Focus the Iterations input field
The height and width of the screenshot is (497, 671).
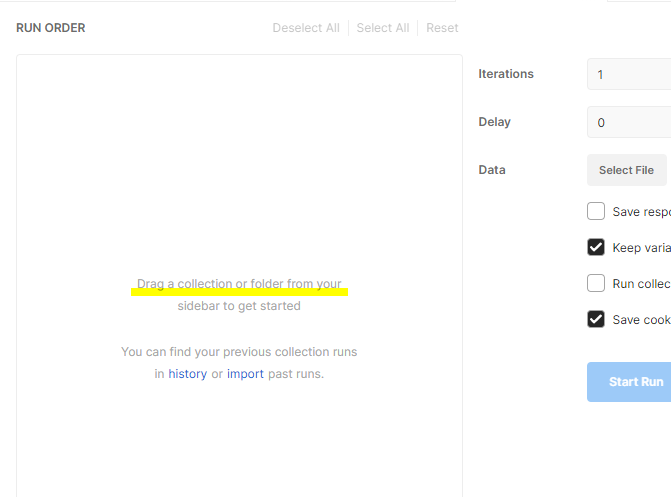click(629, 74)
